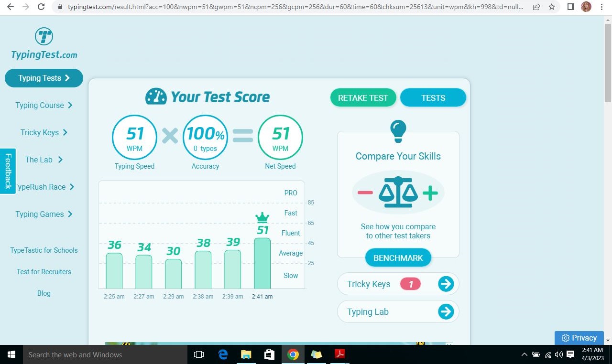The width and height of the screenshot is (612, 364).
Task: Bookmark this page with the star icon
Action: click(552, 7)
